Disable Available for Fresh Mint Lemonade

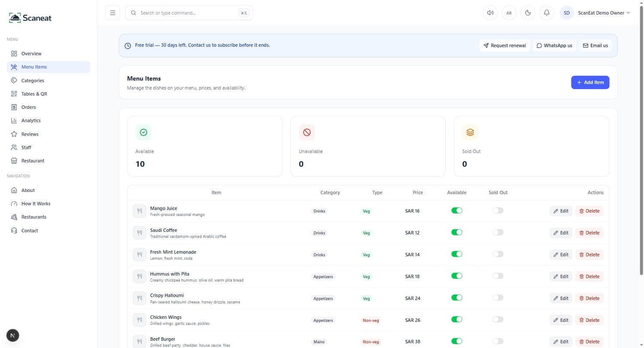(x=457, y=254)
